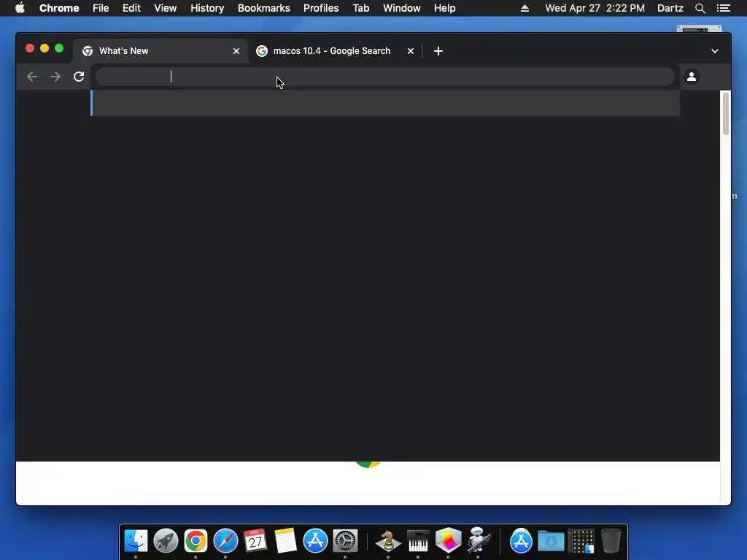The height and width of the screenshot is (560, 747).
Task: Open Automator robot in the Dock
Action: click(478, 540)
